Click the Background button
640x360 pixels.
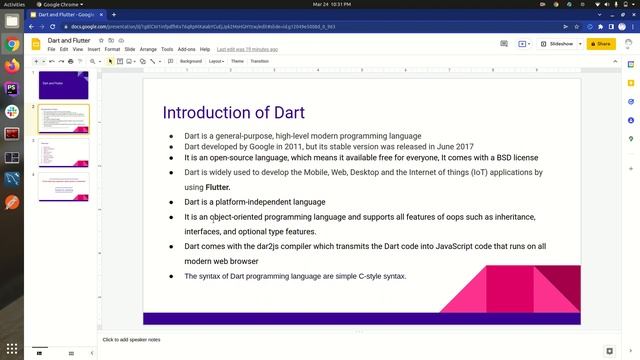click(191, 61)
